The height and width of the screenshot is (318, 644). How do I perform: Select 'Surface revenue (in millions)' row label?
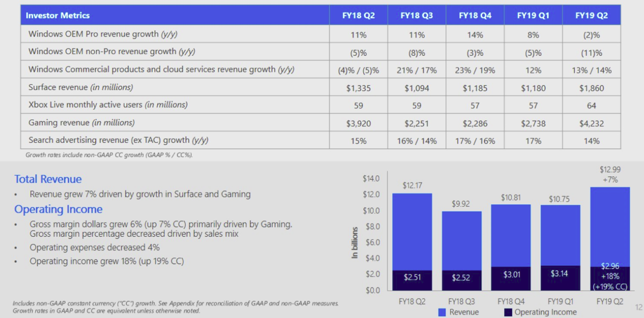pos(80,87)
